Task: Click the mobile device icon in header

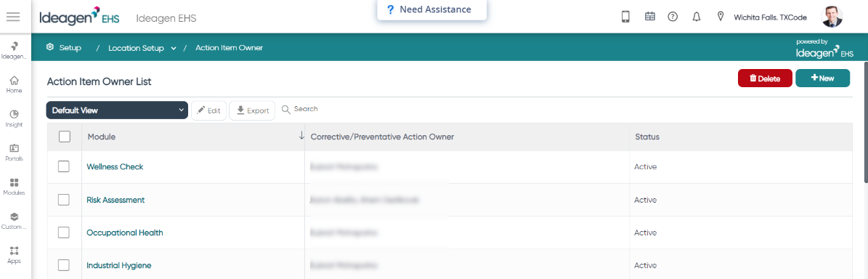Action: pyautogui.click(x=625, y=17)
